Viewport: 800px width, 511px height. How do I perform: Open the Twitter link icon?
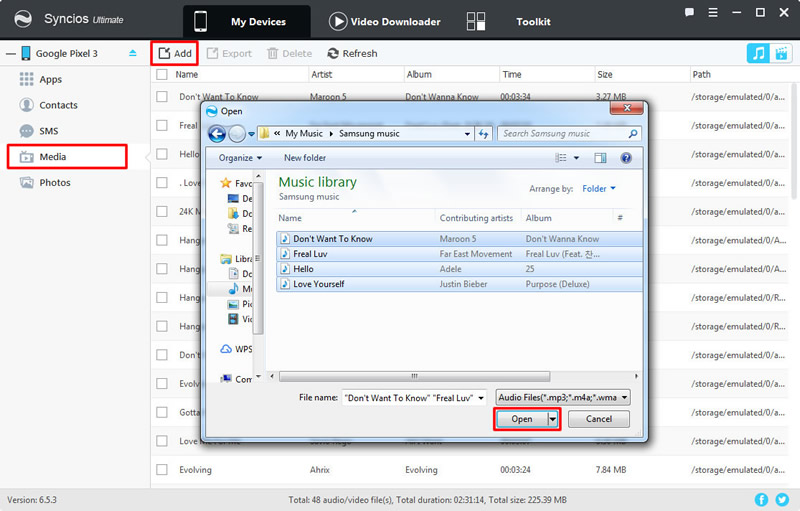coord(782,500)
